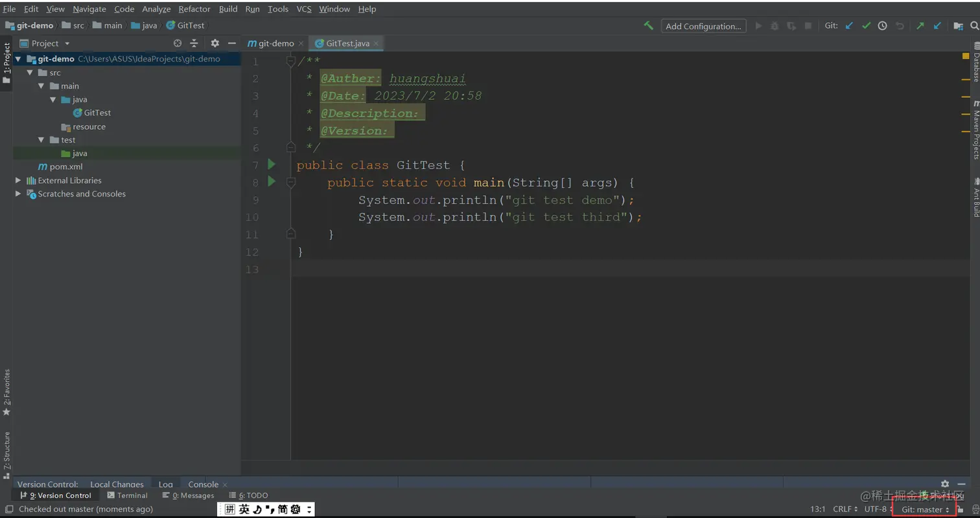Image resolution: width=980 pixels, height=518 pixels.
Task: Toggle the Z: Structure side tool window
Action: point(6,455)
